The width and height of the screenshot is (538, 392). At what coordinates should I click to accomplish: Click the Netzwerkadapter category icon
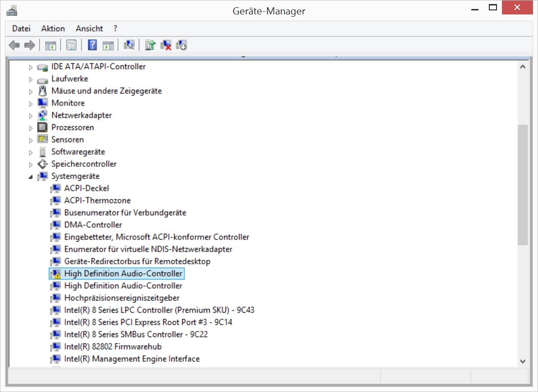click(x=42, y=115)
